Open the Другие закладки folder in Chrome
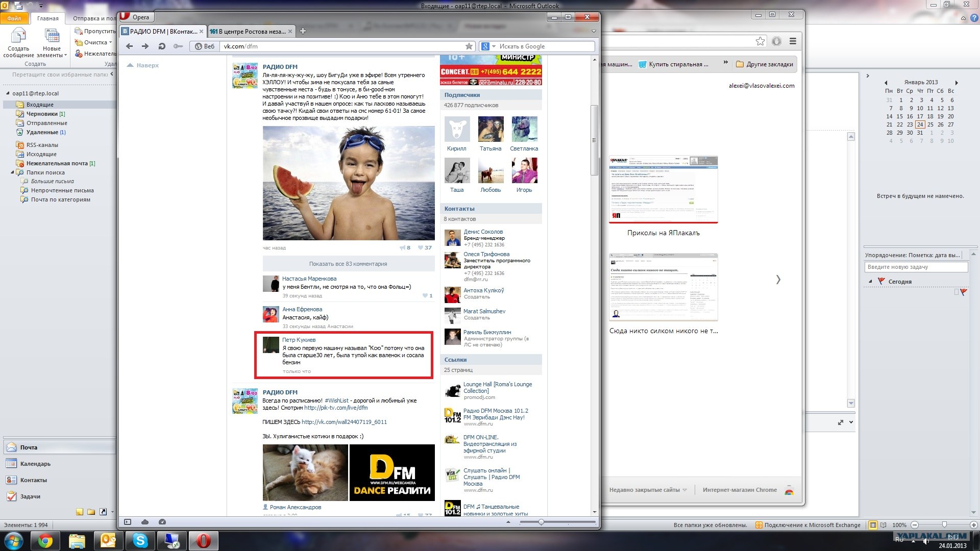 point(764,64)
